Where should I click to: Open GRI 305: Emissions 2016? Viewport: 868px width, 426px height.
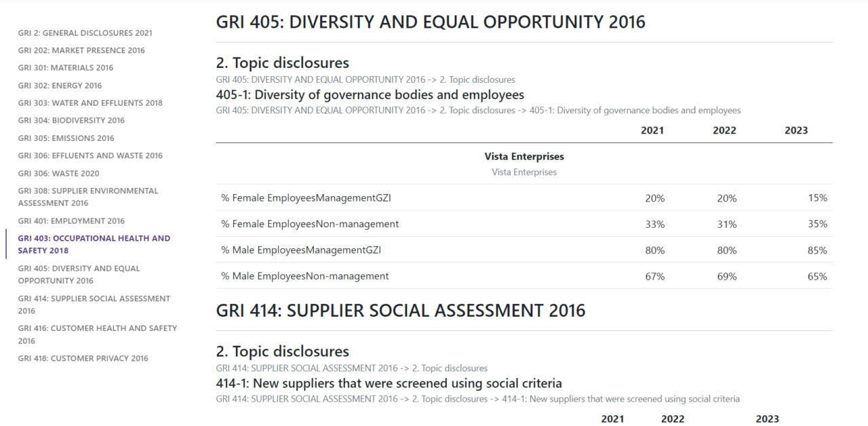[66, 138]
